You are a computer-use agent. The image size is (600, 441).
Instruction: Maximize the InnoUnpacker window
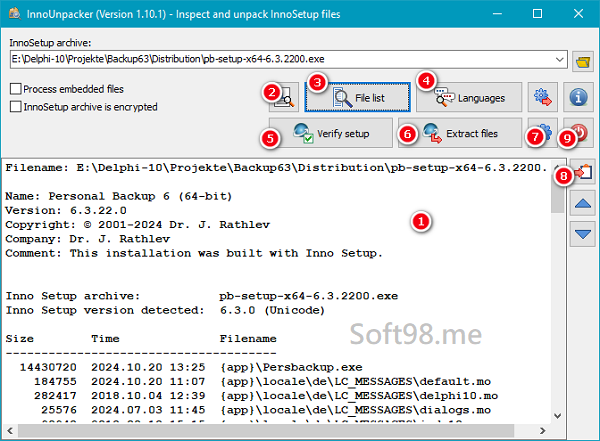[x=537, y=14]
